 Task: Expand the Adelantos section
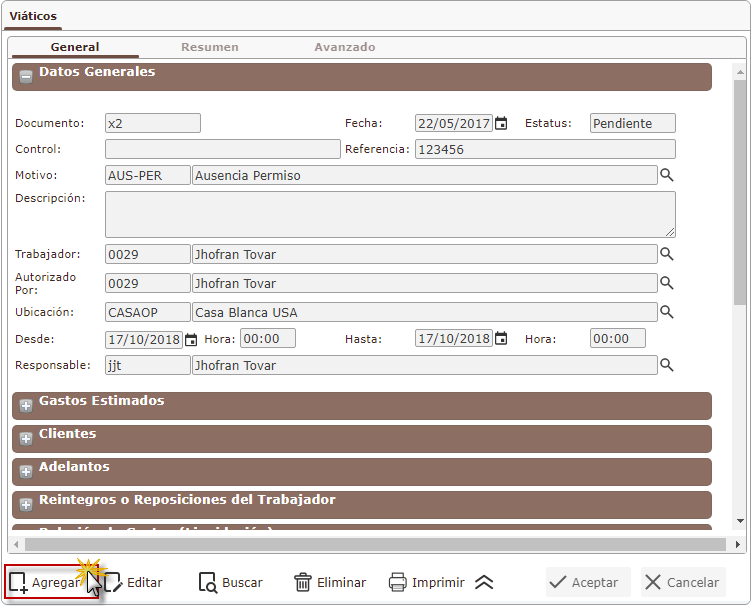click(x=26, y=472)
